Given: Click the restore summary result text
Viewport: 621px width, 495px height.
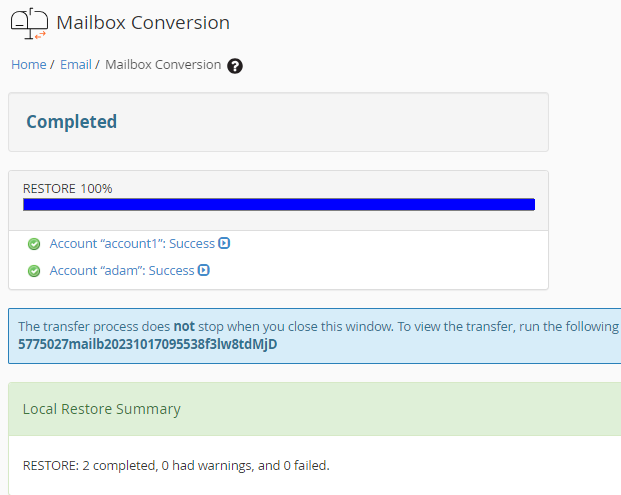Looking at the screenshot, I should pyautogui.click(x=176, y=465).
